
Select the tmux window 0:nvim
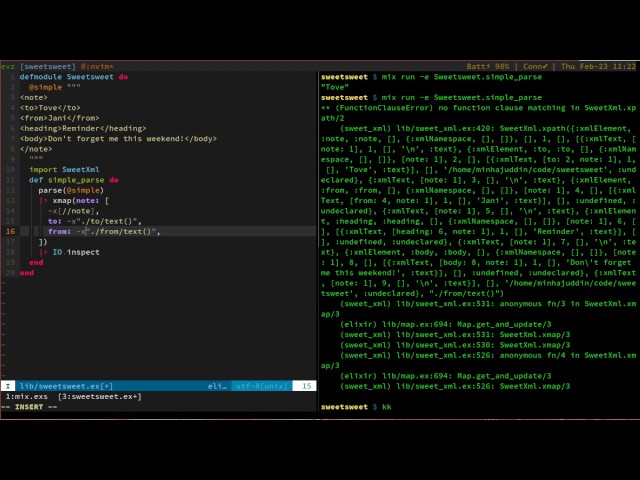(x=97, y=66)
